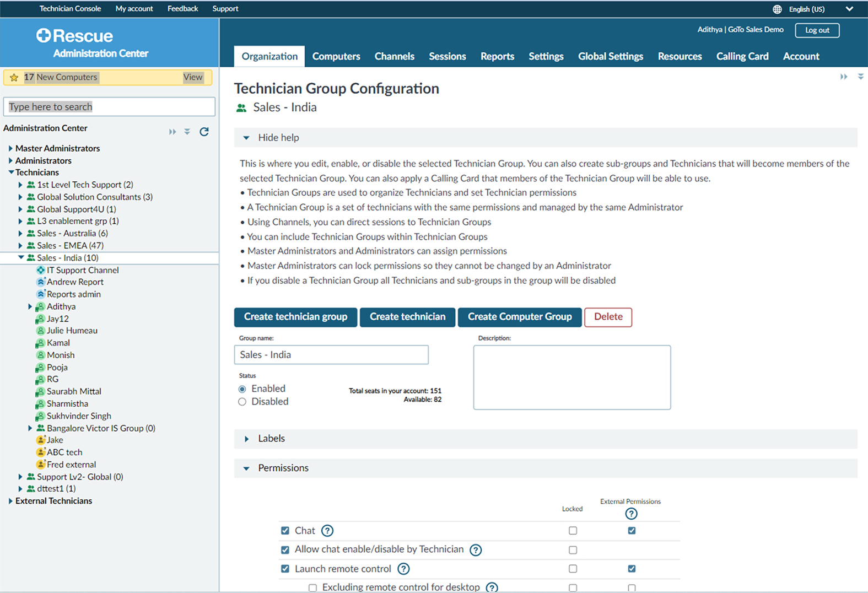Log out of the account
Image resolution: width=868 pixels, height=593 pixels.
817,30
